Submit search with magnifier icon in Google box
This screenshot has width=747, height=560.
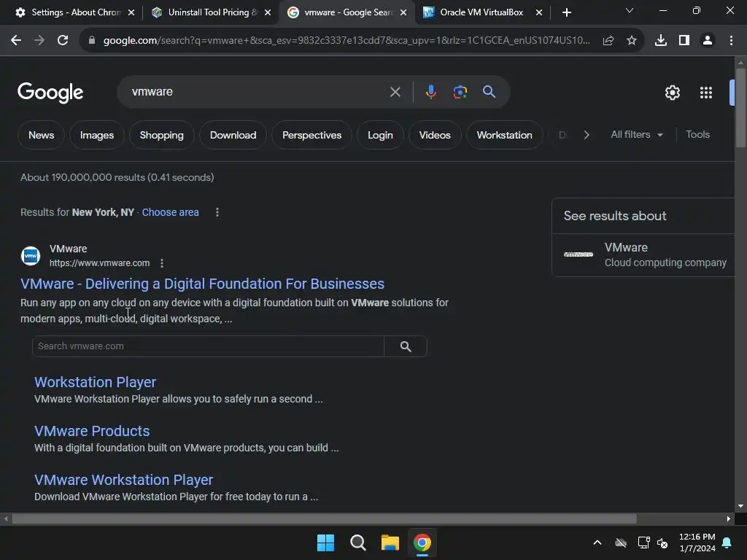tap(489, 92)
